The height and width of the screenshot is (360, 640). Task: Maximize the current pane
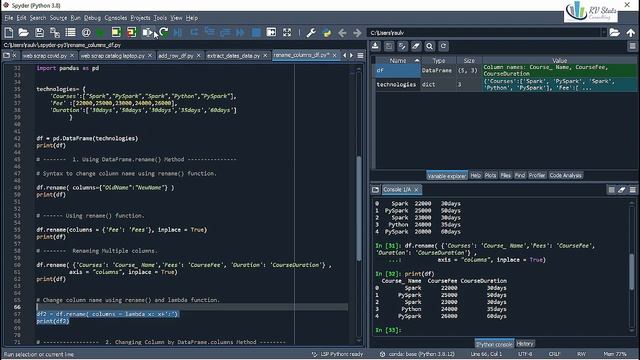click(x=271, y=33)
